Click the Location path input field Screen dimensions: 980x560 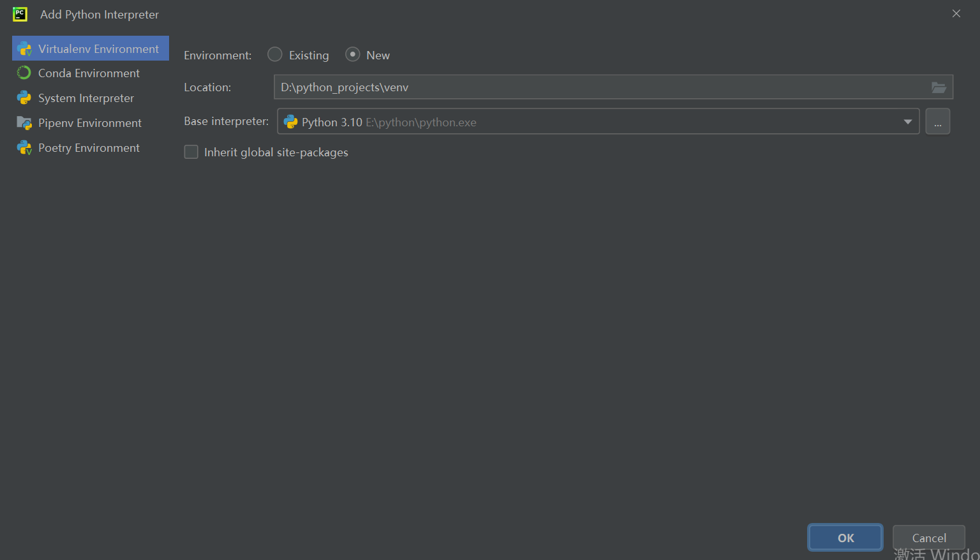coord(613,87)
